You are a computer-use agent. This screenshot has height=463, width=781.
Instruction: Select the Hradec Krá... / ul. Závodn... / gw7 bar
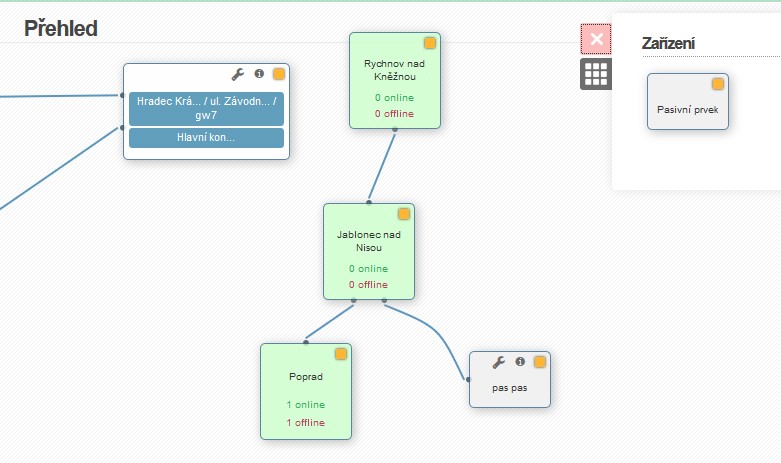point(206,109)
